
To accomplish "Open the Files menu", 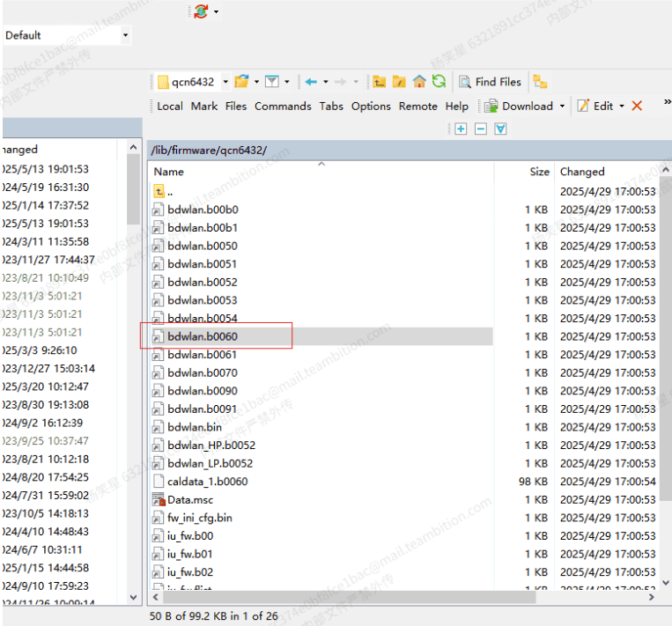I will pos(236,107).
